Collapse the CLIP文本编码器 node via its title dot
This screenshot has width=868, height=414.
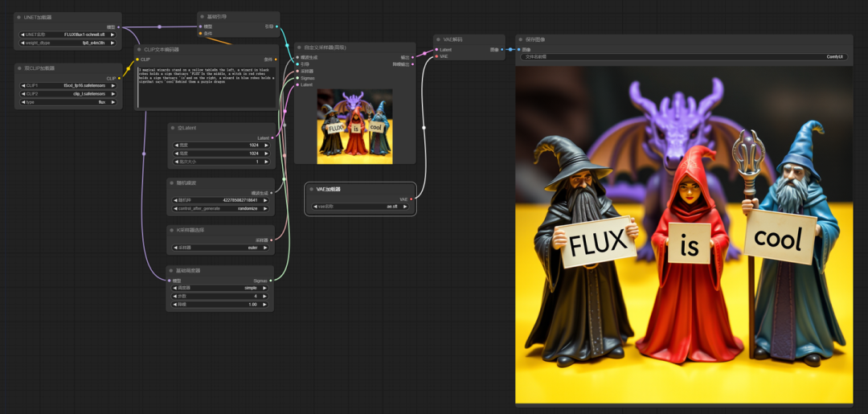[x=140, y=50]
